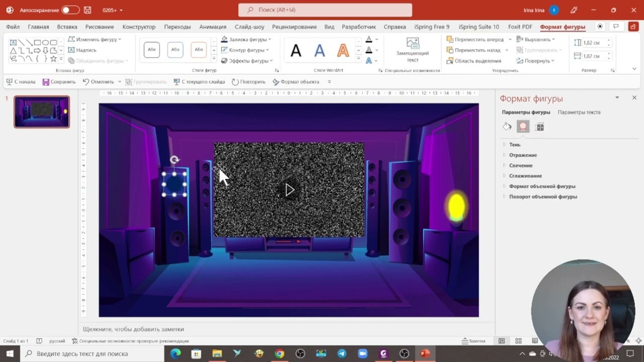This screenshot has width=644, height=362.
Task: Open Chrome from the taskbar
Action: click(x=279, y=353)
